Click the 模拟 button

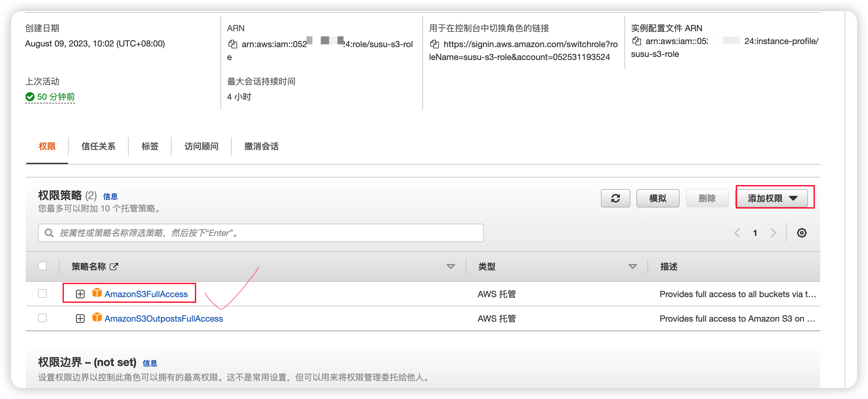[x=657, y=198]
